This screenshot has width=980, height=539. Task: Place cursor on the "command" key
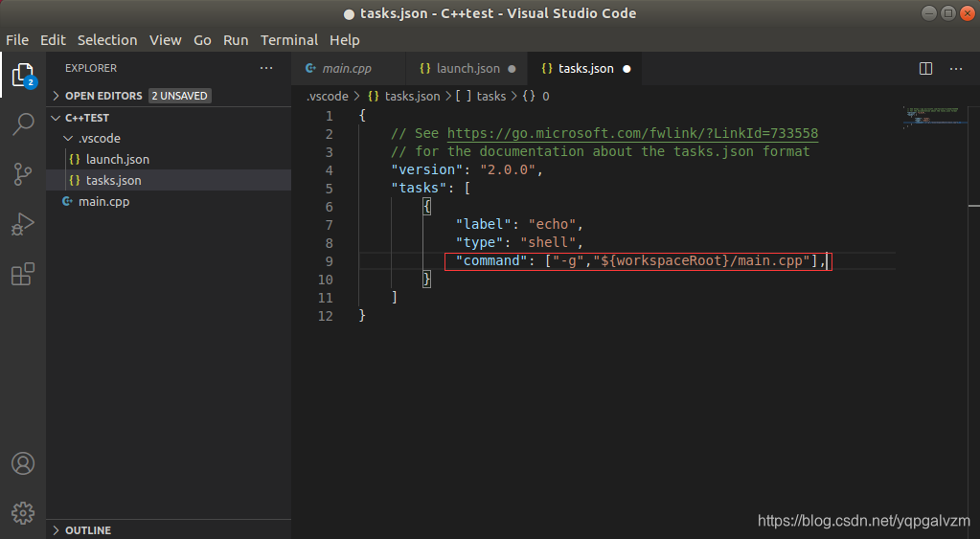pos(491,260)
